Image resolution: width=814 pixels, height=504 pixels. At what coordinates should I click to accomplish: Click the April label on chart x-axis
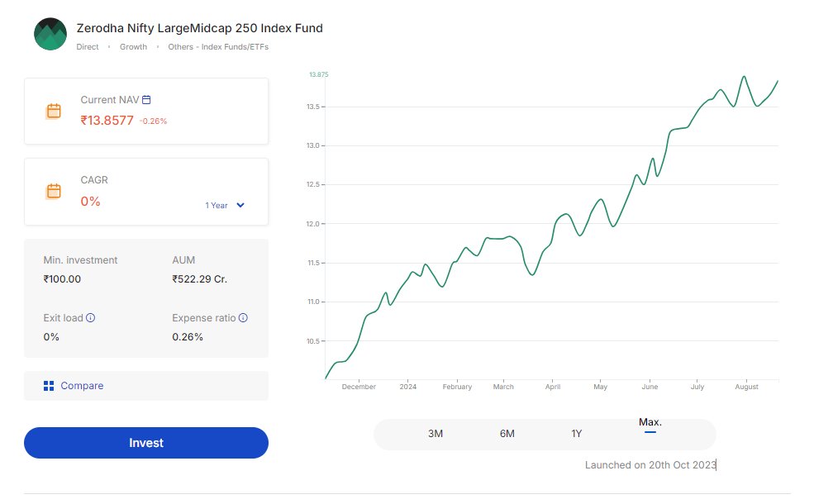tap(553, 387)
